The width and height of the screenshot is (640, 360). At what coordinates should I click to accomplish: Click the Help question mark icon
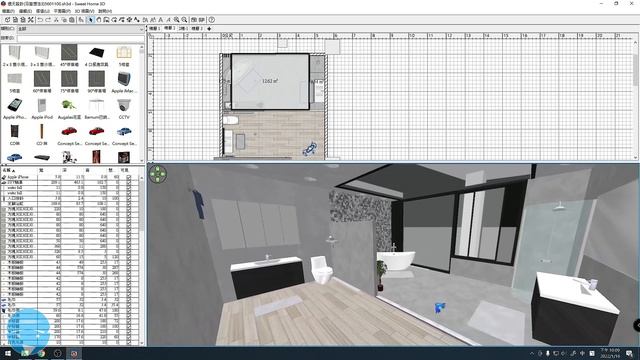click(211, 20)
